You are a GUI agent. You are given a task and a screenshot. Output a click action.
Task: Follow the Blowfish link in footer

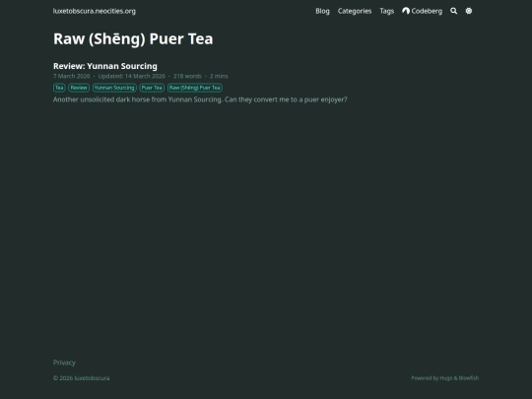(x=469, y=378)
